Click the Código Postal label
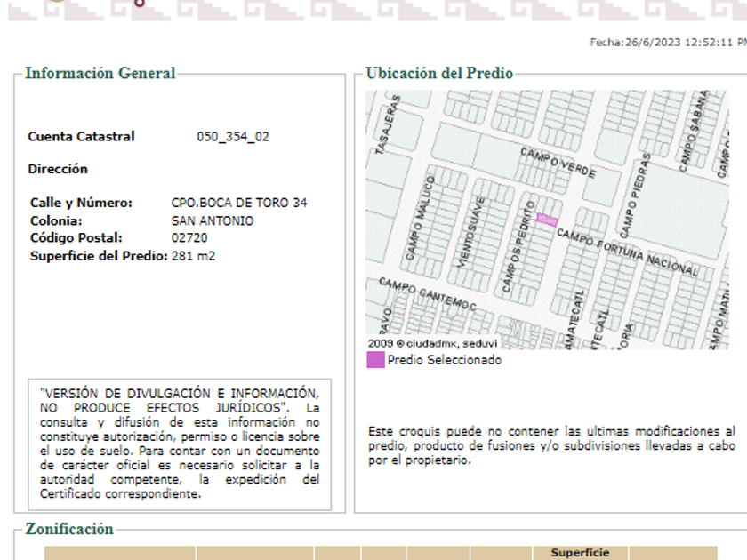The image size is (747, 560). point(76,237)
